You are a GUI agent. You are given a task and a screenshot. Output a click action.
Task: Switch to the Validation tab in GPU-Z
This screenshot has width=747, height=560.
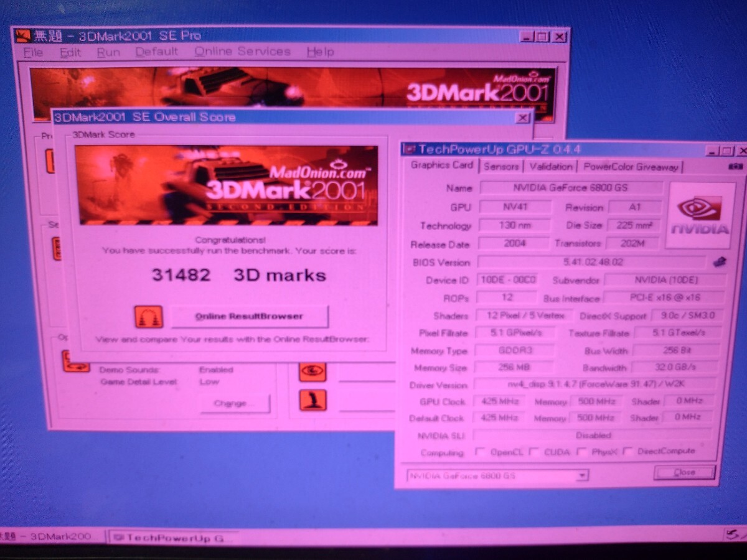click(550, 166)
